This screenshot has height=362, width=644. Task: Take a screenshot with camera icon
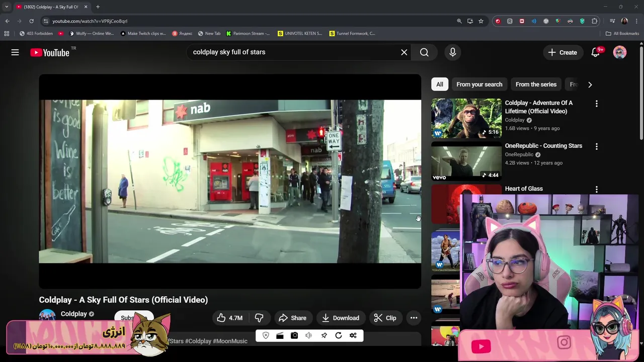[x=294, y=335]
